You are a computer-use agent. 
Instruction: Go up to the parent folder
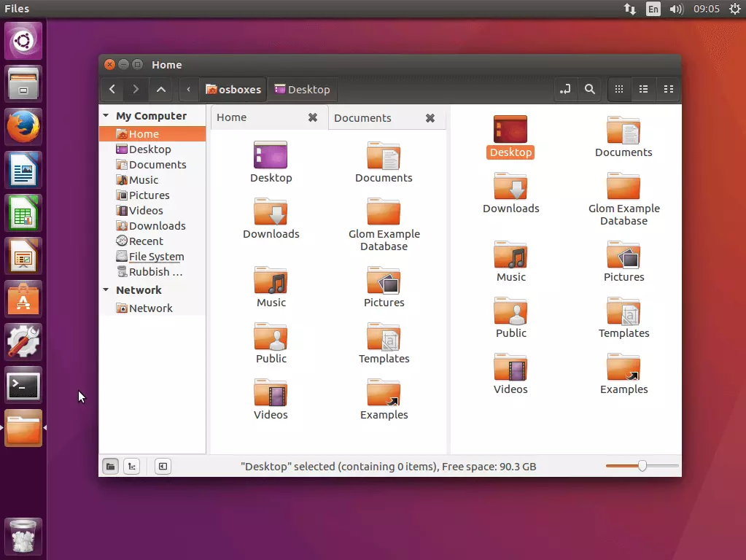[161, 90]
